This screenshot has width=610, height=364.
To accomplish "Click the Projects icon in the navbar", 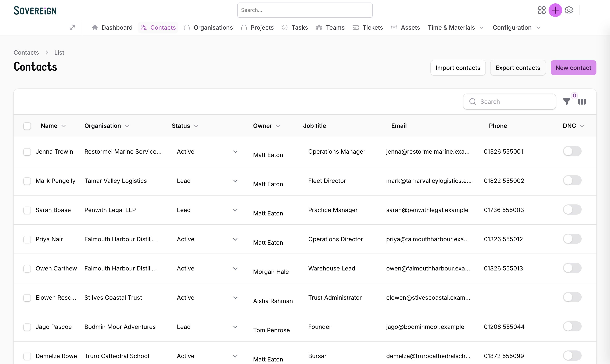I will click(x=244, y=28).
